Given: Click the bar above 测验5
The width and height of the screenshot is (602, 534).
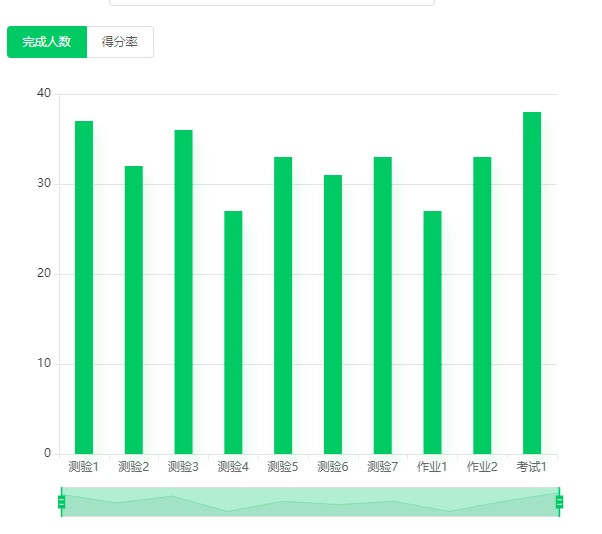Looking at the screenshot, I should (283, 305).
